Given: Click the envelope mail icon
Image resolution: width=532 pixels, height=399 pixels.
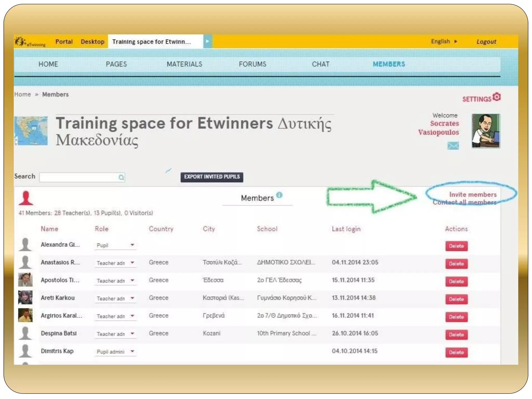Looking at the screenshot, I should point(453,146).
